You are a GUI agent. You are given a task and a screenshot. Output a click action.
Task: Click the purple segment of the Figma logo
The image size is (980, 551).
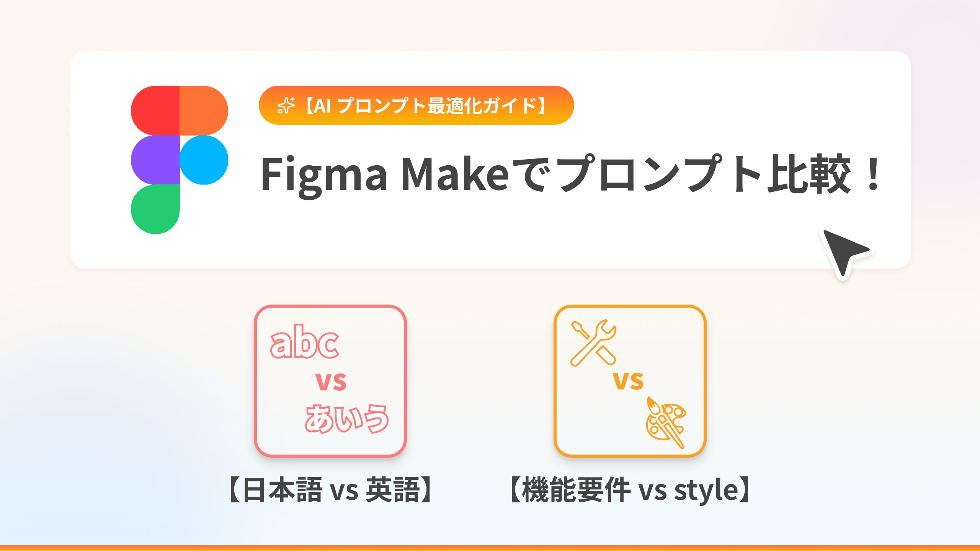pos(155,160)
